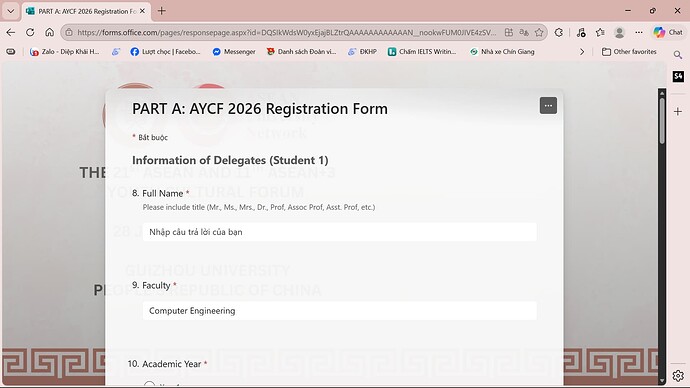This screenshot has height=388, width=690.
Task: Open a new tab with plus button
Action: point(161,11)
